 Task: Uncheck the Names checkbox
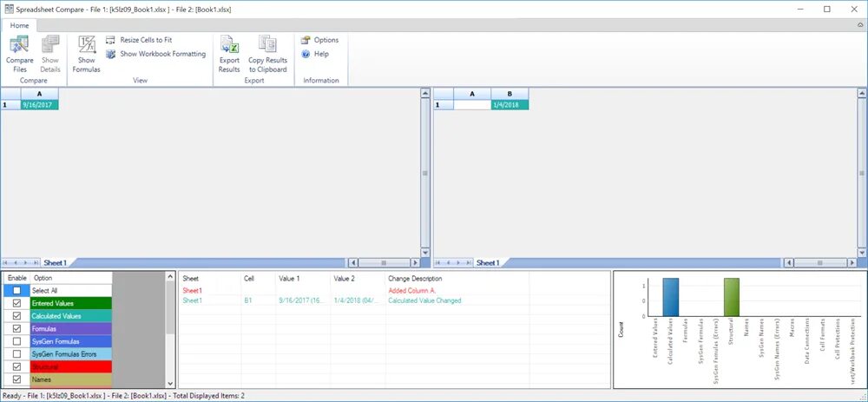click(x=17, y=379)
